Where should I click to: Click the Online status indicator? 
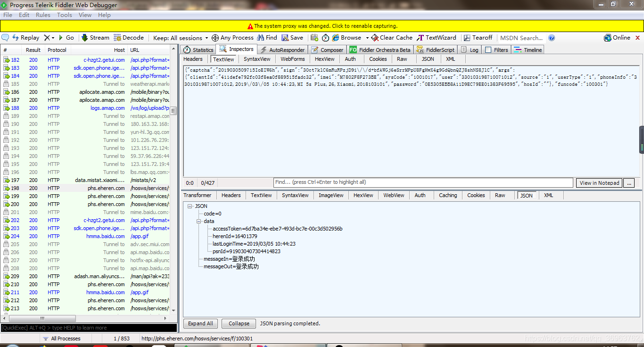click(617, 38)
